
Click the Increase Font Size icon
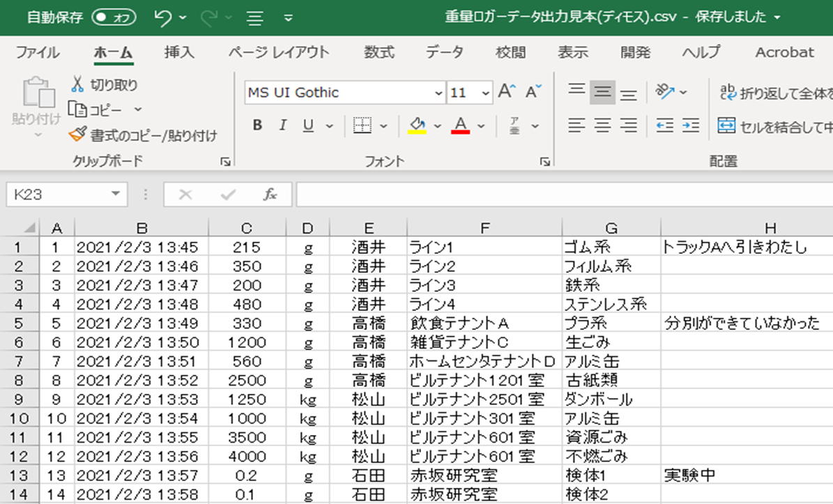[506, 91]
